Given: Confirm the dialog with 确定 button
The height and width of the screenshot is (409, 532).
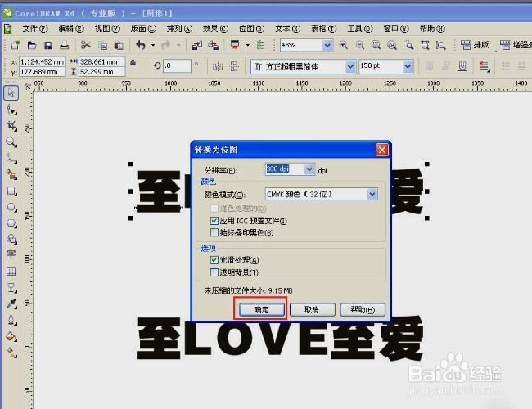Looking at the screenshot, I should (x=262, y=309).
